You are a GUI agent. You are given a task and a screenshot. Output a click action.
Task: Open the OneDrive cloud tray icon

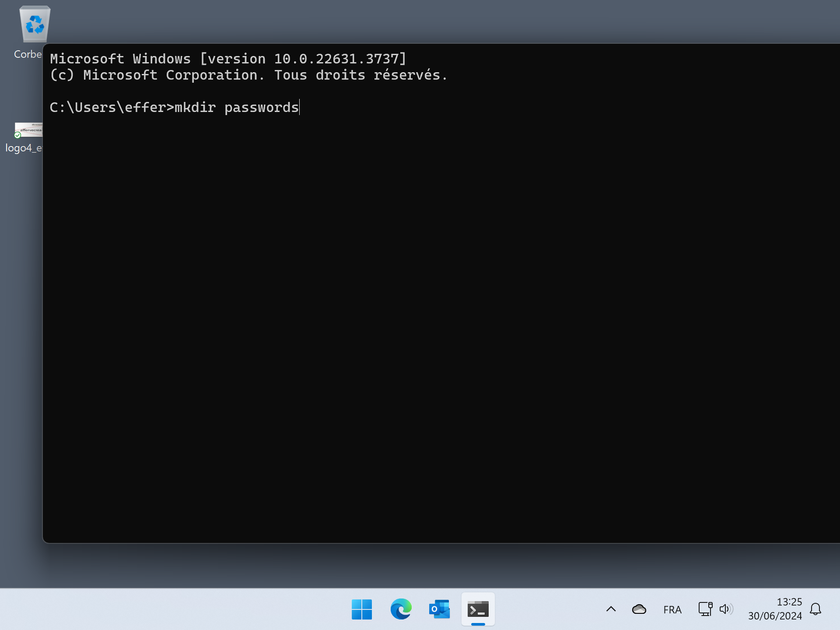(639, 609)
